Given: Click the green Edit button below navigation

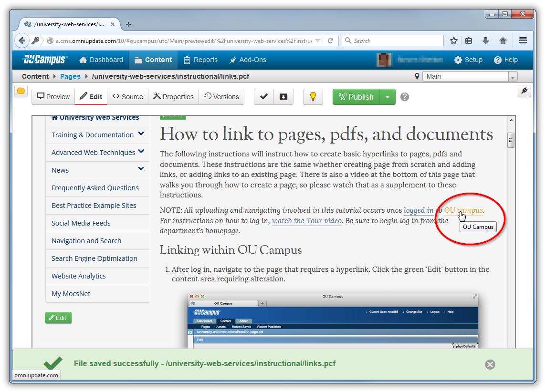Looking at the screenshot, I should (x=58, y=318).
